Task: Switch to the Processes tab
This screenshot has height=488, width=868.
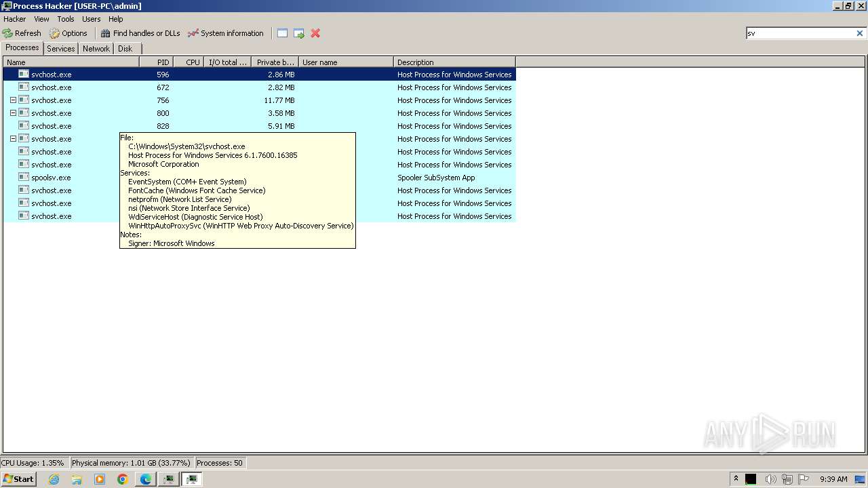Action: [22, 48]
